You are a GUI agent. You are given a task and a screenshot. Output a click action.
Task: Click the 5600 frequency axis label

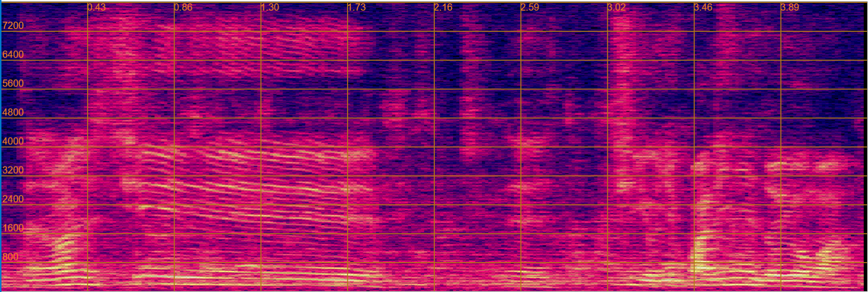pos(13,84)
